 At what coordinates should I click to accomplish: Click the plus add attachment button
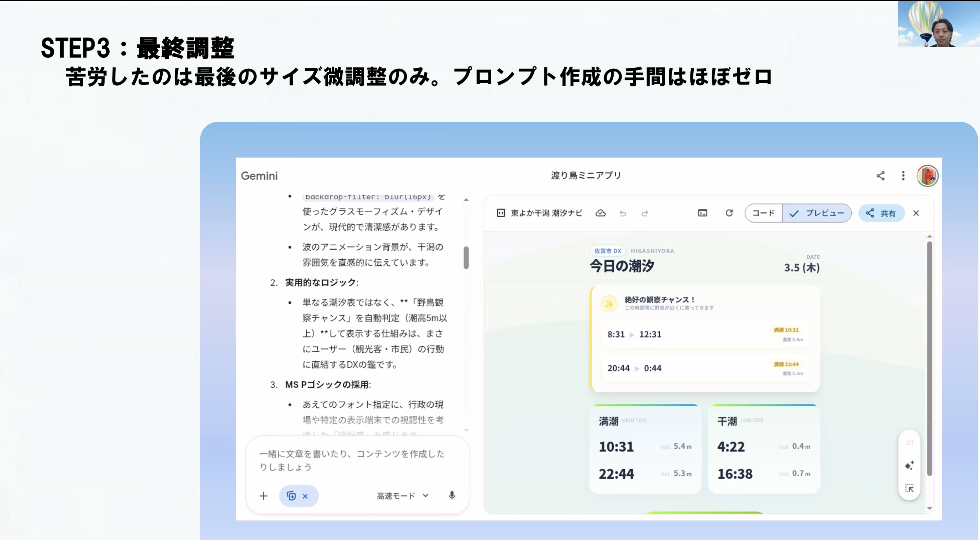click(x=263, y=496)
